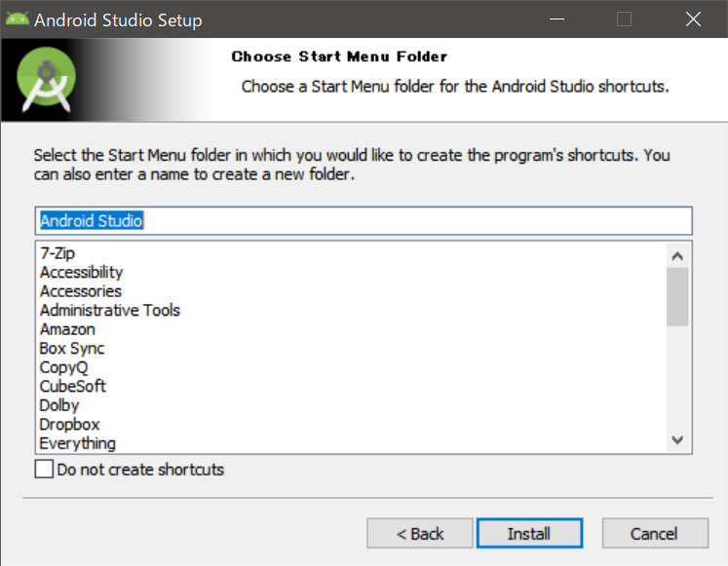
Task: Choose the Accessories folder
Action: pyautogui.click(x=81, y=291)
